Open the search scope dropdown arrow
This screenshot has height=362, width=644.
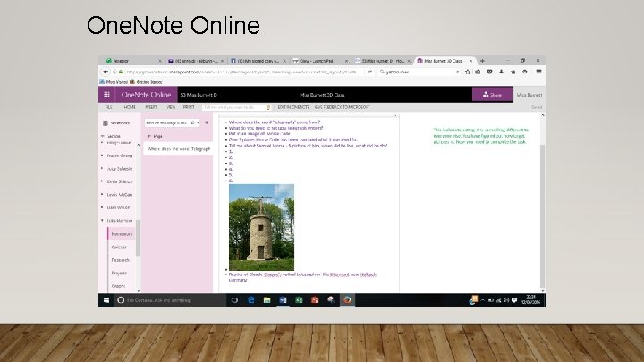coord(198,122)
